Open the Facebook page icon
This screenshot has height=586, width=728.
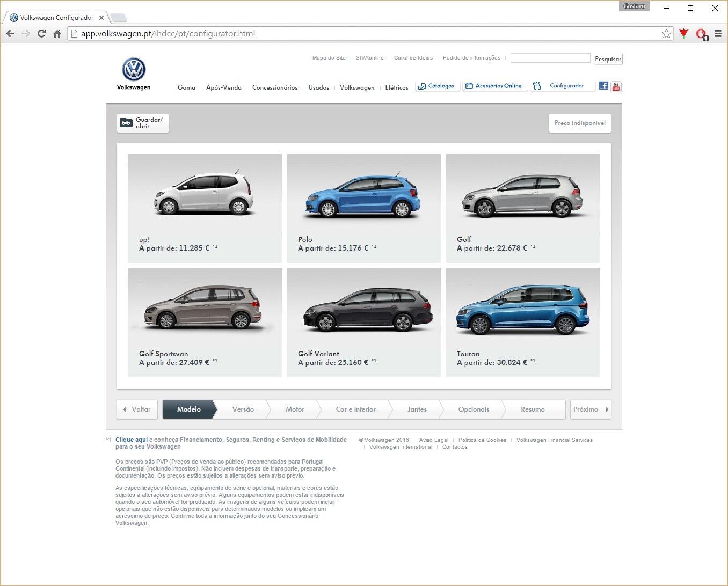[x=603, y=86]
